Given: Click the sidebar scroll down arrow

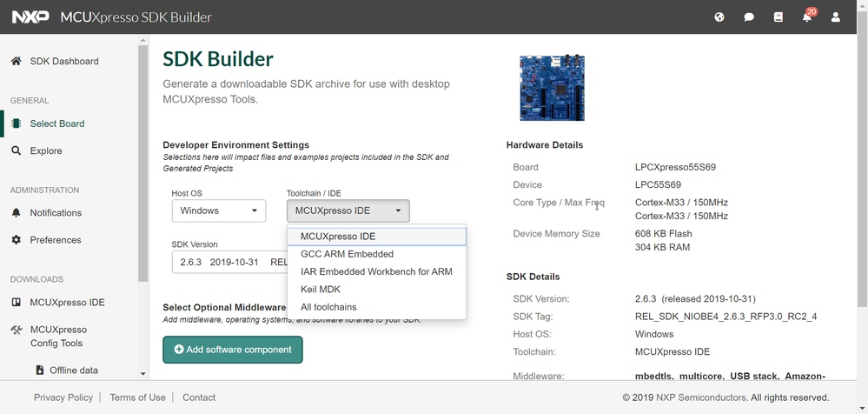Looking at the screenshot, I should coord(142,373).
